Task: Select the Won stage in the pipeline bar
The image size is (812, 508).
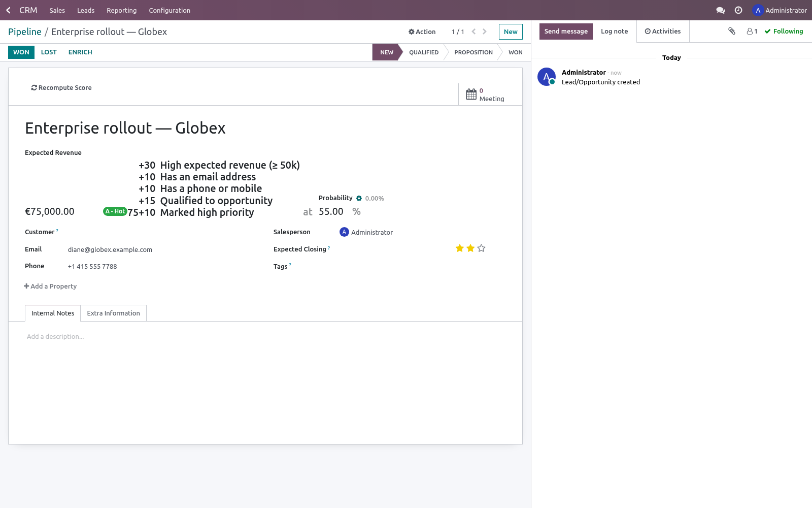Action: (516, 52)
